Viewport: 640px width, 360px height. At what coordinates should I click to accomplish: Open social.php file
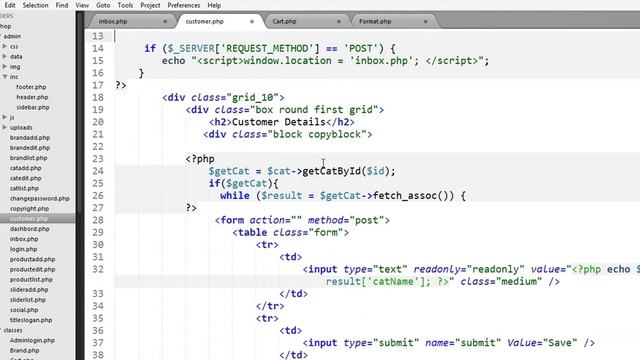pos(24,310)
